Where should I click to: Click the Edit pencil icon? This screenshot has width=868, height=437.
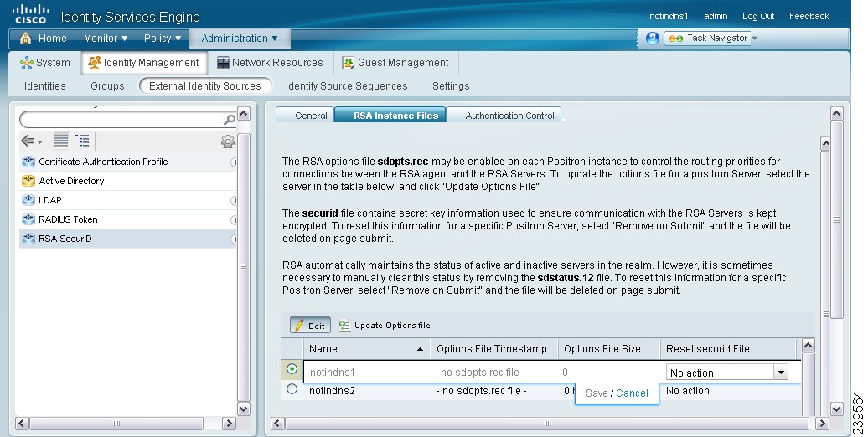299,326
